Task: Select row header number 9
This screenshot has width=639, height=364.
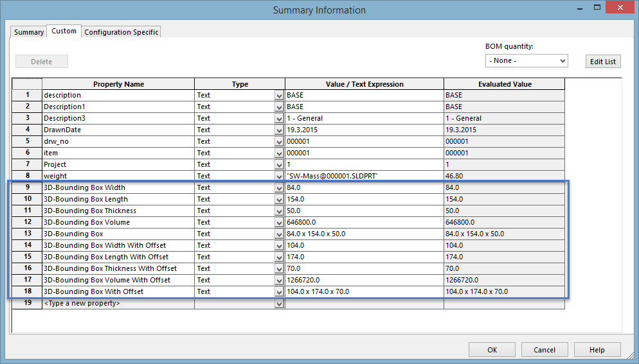Action: coord(28,187)
